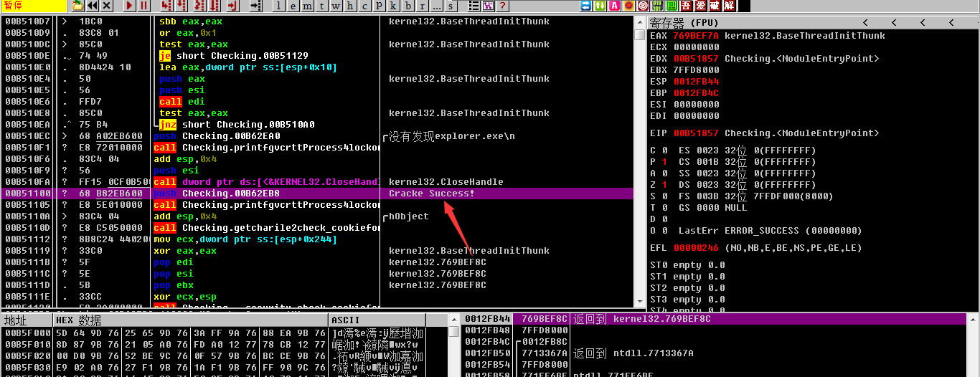Viewport: 980px width, 377px height.
Task: Click the EAX register value 769BEF7A
Action: click(696, 36)
